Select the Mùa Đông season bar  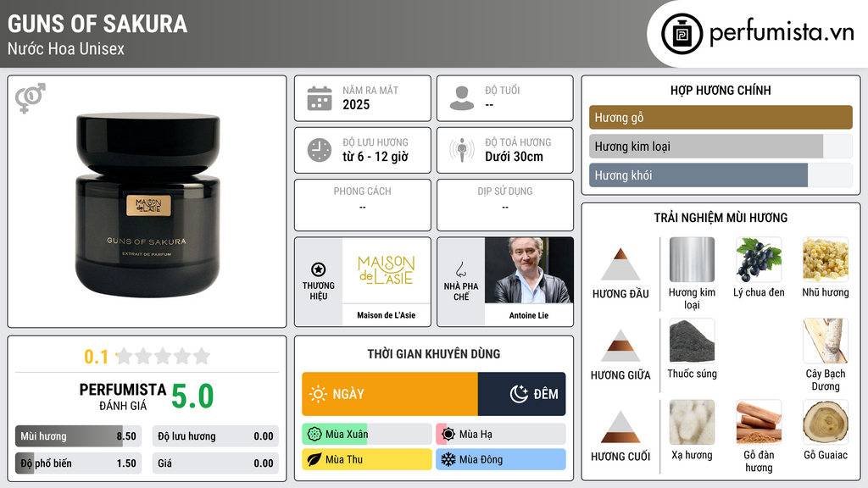501,459
